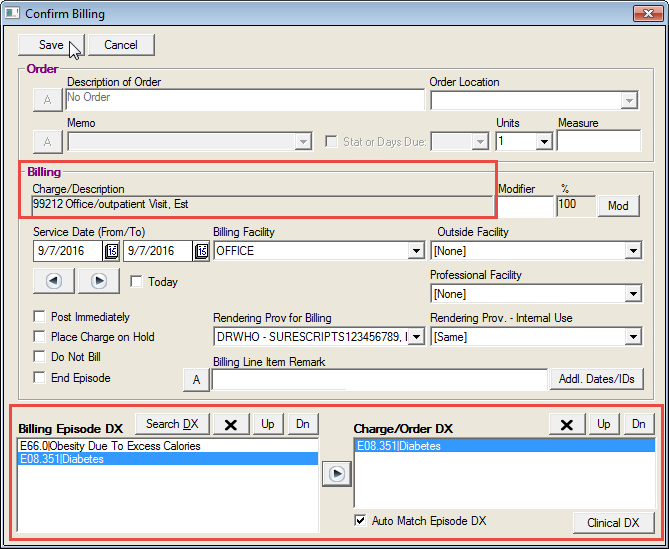Viewport: 669px width, 549px height.
Task: Select E66.0 Obesity Due To Excess Calories
Action: pos(110,446)
